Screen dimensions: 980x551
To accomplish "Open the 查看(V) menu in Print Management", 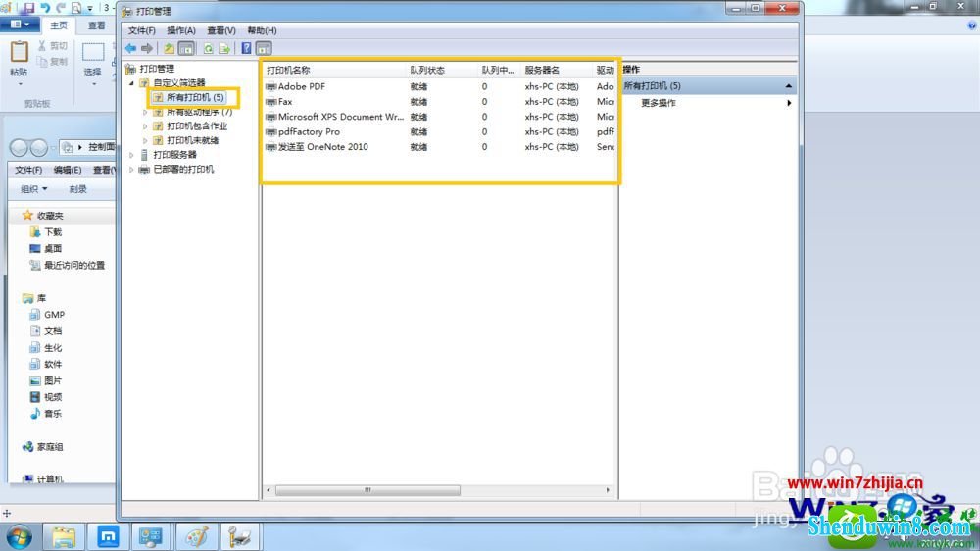I will click(221, 30).
